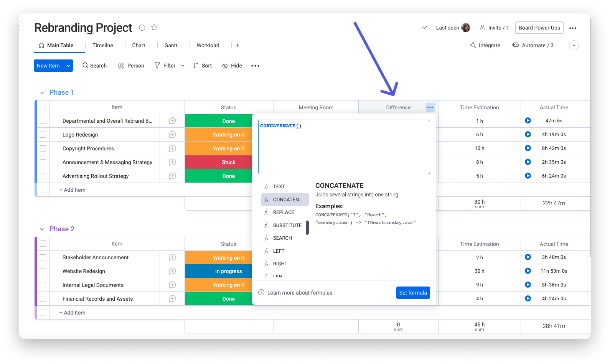The image size is (610, 364).
Task: Star the Rebranding Project board
Action: pos(154,28)
